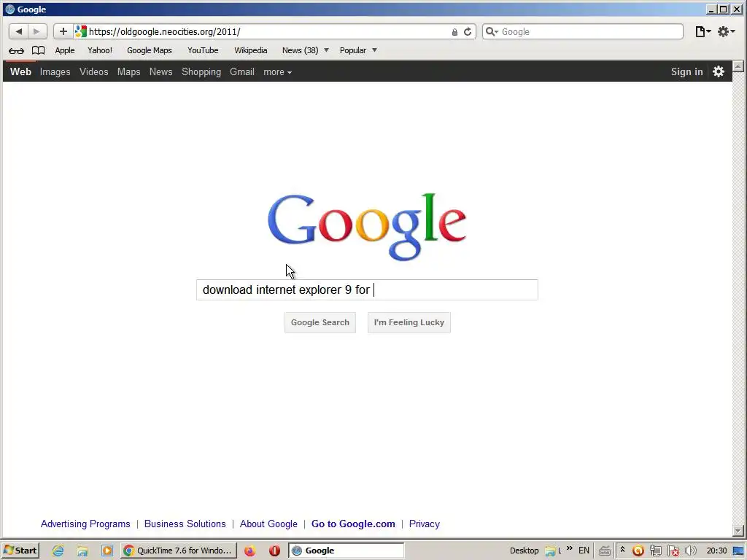Open the network connection tray icon

[x=656, y=551]
